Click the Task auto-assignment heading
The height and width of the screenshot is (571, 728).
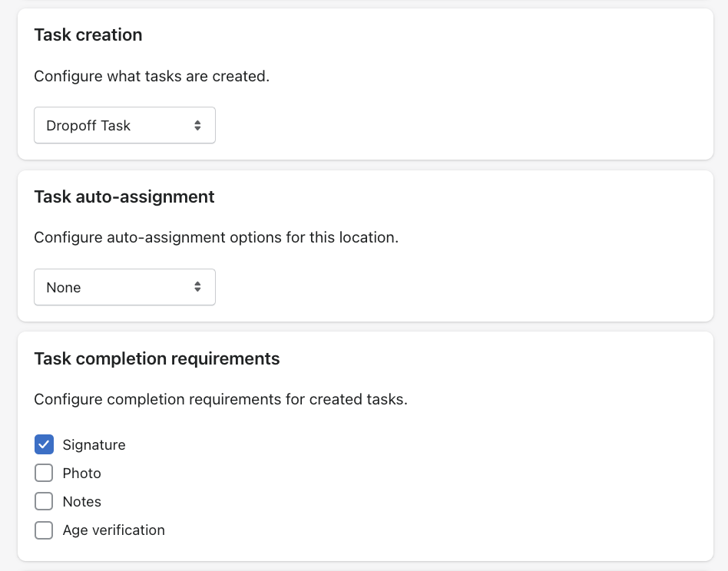pos(124,196)
